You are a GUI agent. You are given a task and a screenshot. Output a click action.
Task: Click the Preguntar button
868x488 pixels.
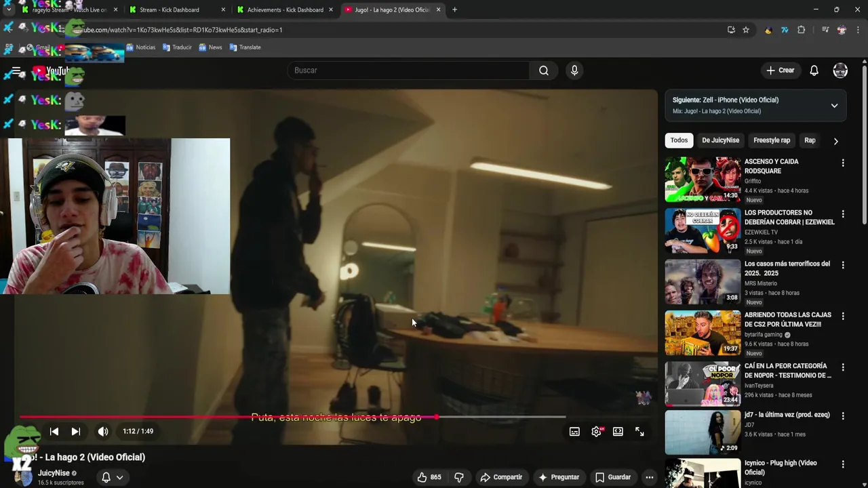[x=558, y=477]
